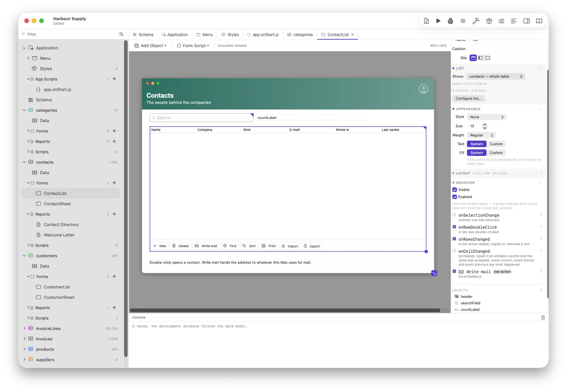Switch to the categories tab

pos(300,35)
